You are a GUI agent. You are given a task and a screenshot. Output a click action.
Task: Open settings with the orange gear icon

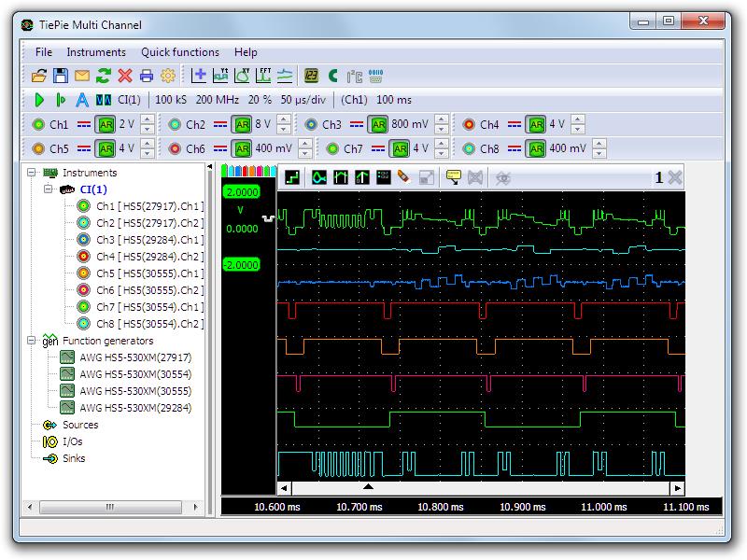[168, 76]
